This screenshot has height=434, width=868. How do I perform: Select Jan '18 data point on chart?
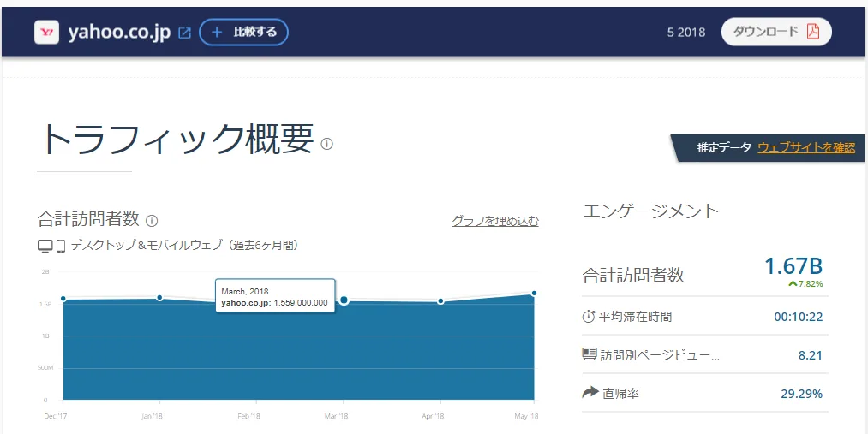coord(159,298)
